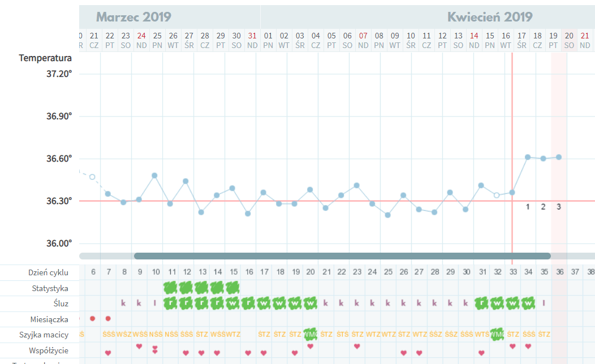
Task: Click the 'Marzec 2019' month header
Action: [x=133, y=17]
